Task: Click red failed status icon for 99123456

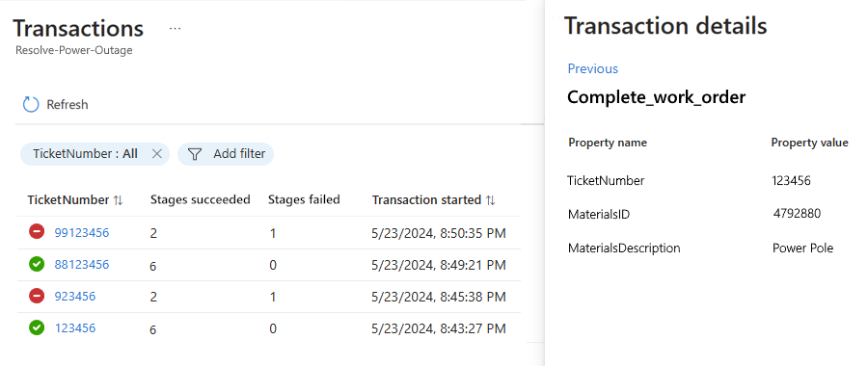Action: click(x=37, y=233)
